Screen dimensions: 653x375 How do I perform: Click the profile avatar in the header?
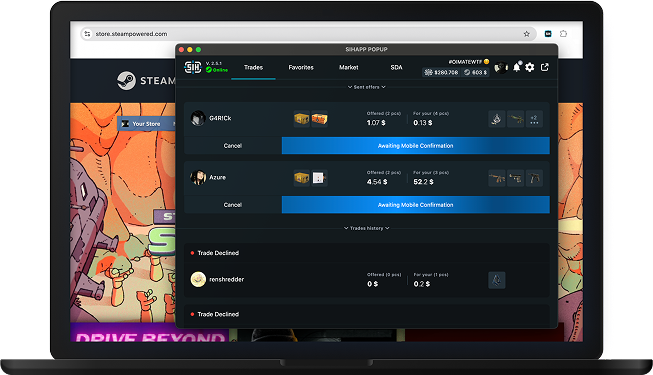501,67
